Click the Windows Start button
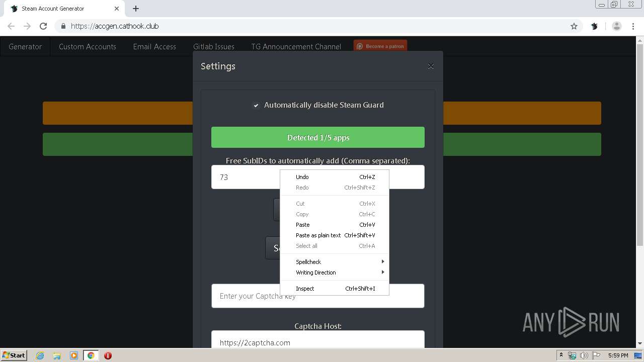Viewport: 644px width, 362px height. pyautogui.click(x=14, y=355)
